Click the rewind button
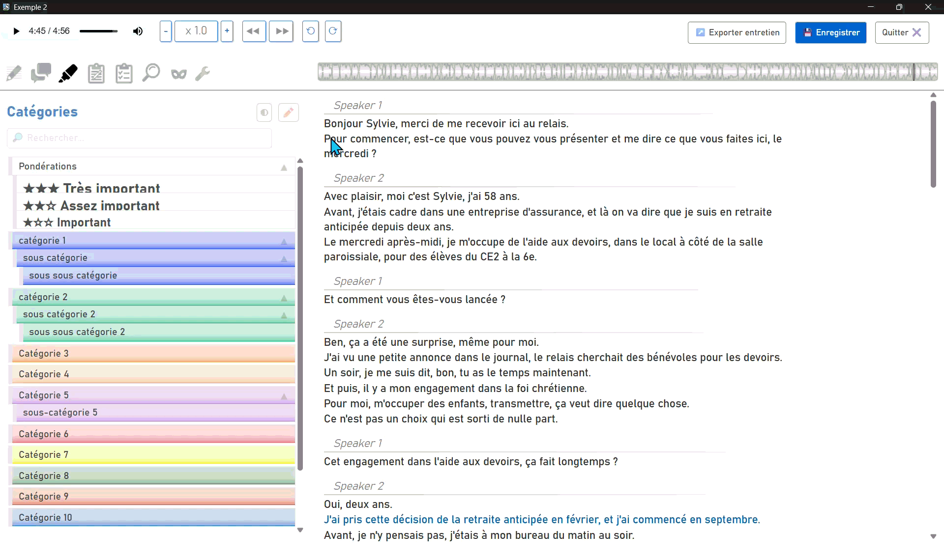Screen dimensions: 944x560 pyautogui.click(x=254, y=31)
